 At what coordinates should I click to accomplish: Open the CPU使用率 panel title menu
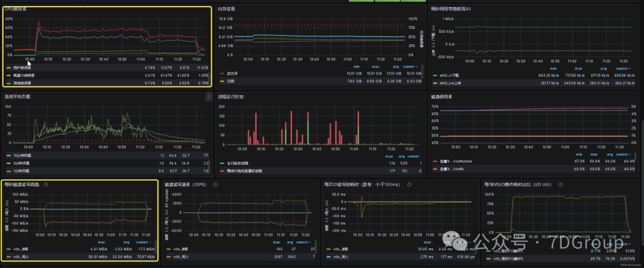click(x=15, y=8)
